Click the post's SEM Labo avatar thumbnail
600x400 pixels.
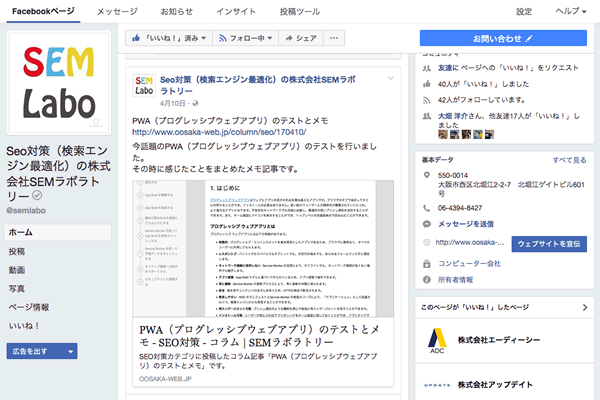click(144, 86)
